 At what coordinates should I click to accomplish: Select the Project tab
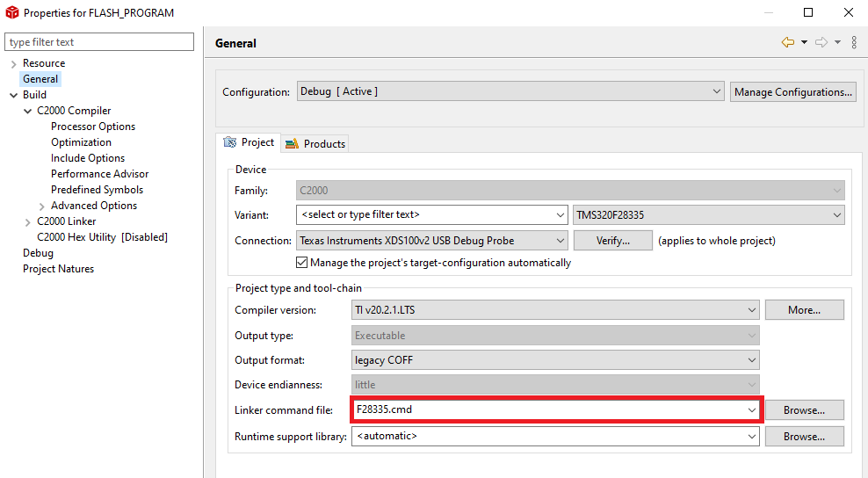pyautogui.click(x=250, y=142)
